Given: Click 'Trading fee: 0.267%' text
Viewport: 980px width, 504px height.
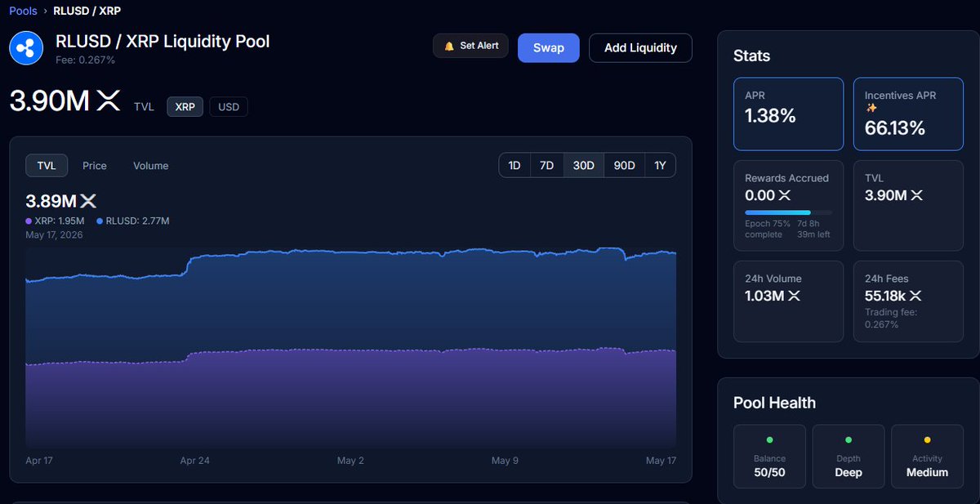Looking at the screenshot, I should (893, 319).
